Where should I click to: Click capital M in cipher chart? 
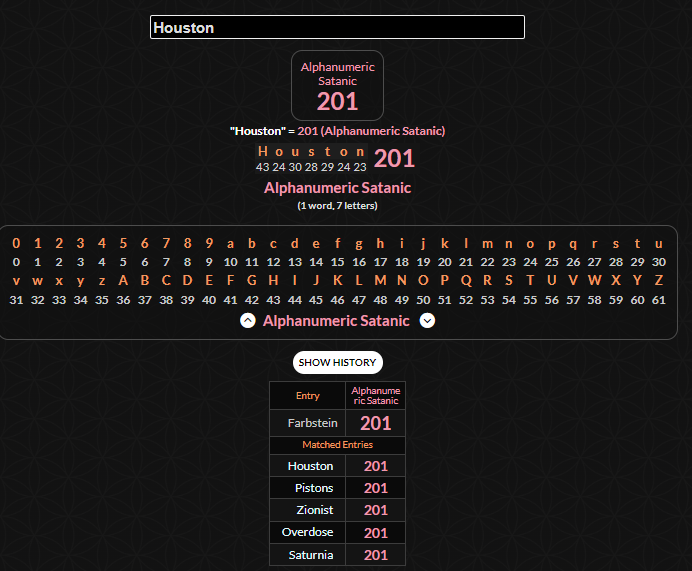[x=380, y=280]
